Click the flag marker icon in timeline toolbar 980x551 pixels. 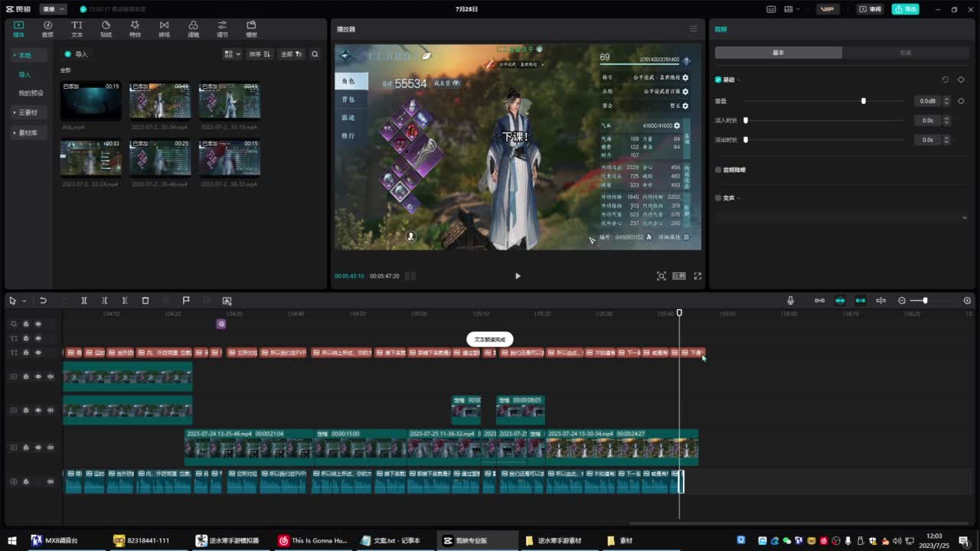pos(186,301)
